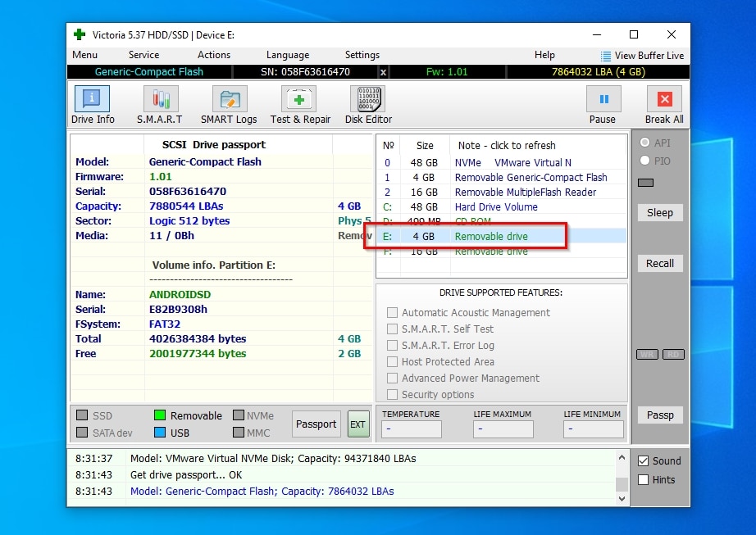This screenshot has width=756, height=535.
Task: Click the green EXT button
Action: [358, 424]
